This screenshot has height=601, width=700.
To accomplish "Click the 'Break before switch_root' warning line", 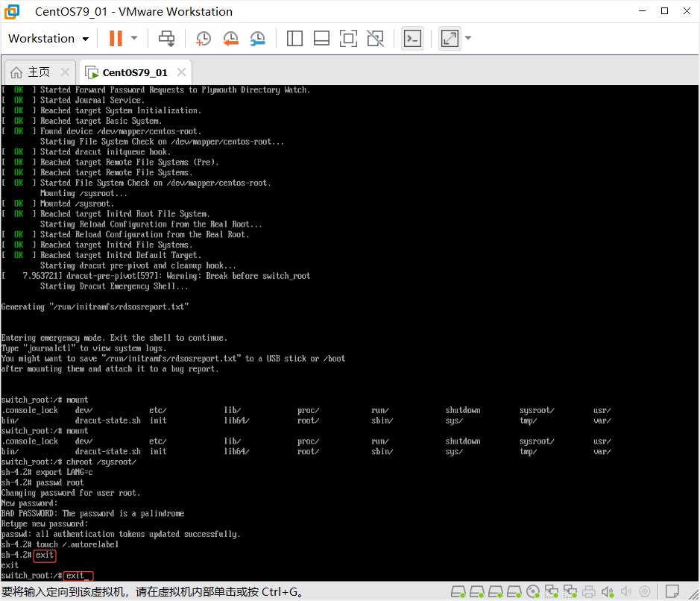I will click(156, 276).
